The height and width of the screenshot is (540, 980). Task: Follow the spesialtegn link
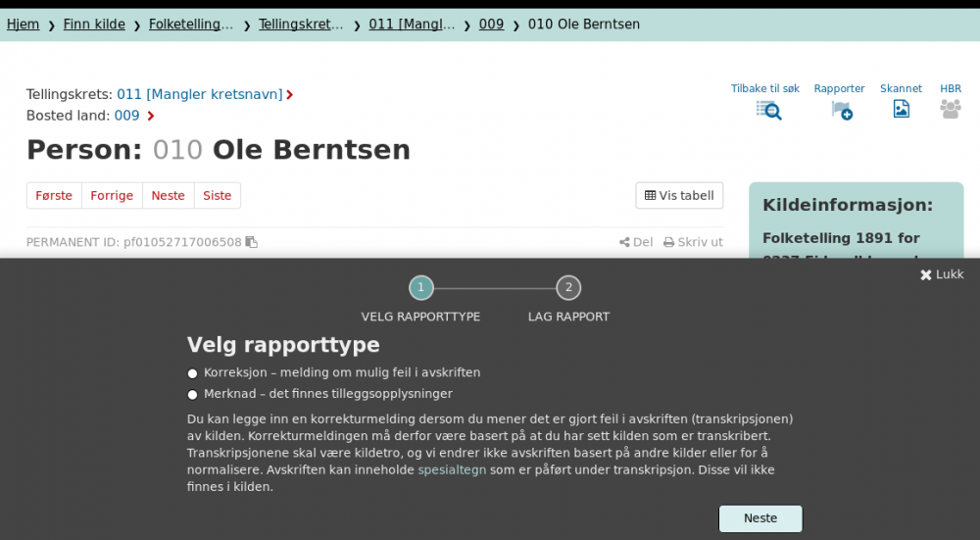click(452, 469)
